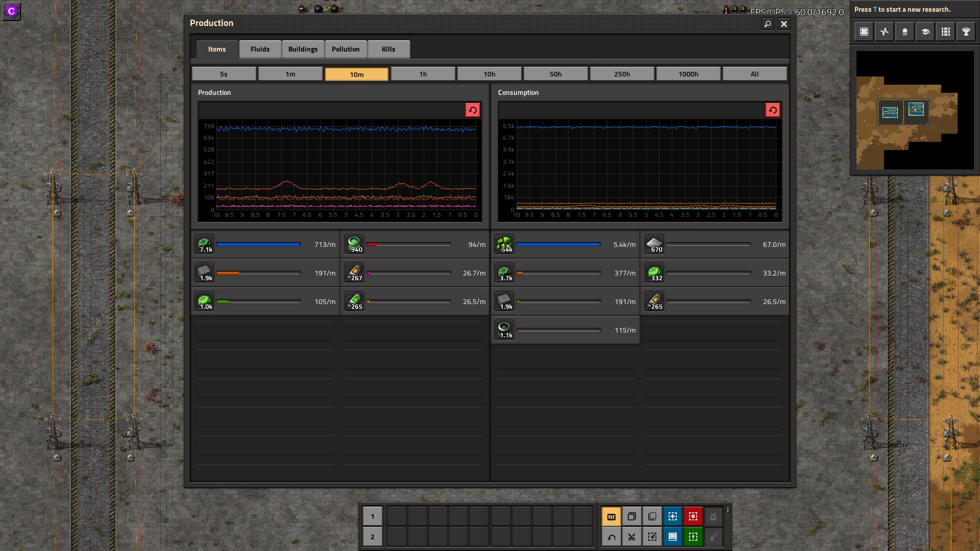Viewport: 980px width, 551px height.
Task: Select the red deconstruction planner tool
Action: (693, 516)
